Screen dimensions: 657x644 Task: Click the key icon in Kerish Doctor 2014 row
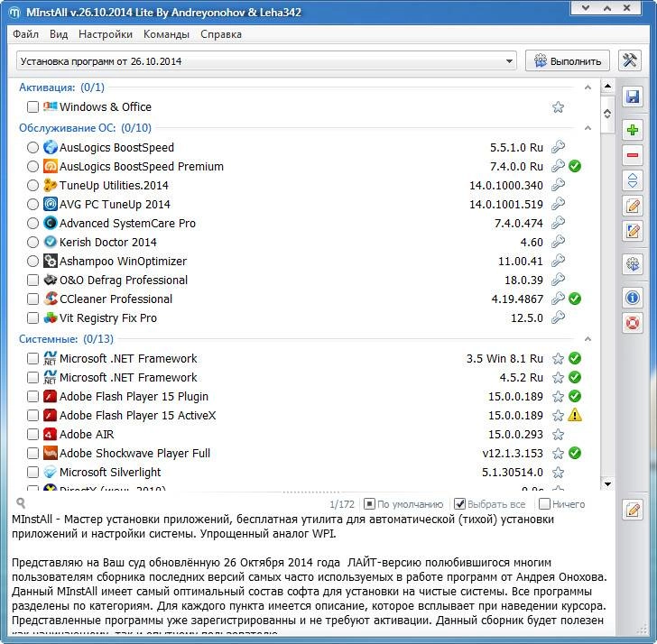pos(558,242)
